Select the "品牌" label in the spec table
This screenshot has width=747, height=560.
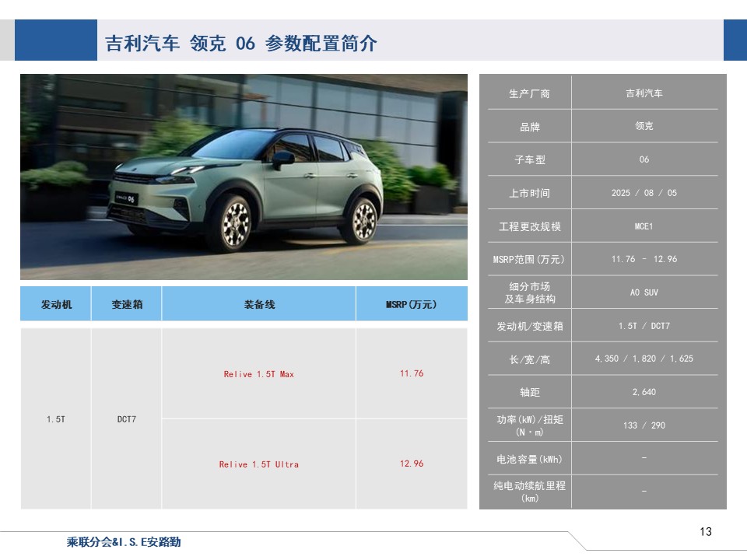[x=529, y=127]
